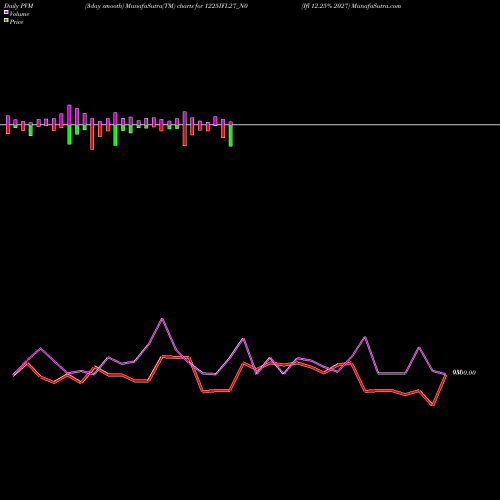This screenshot has height=500, width=500.
Task: Click the "(Ifl 12.25% 2027) MunafaSutra.com" caption
Action: 351,6
